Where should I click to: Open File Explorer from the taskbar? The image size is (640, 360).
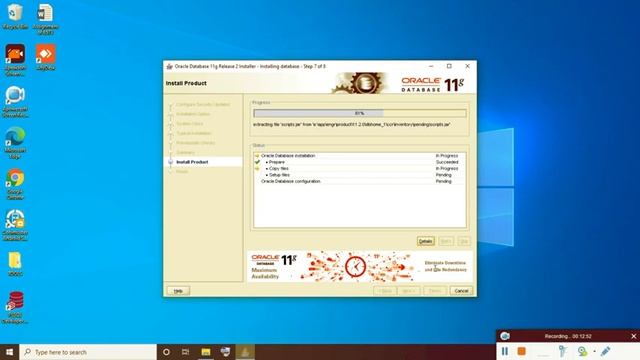point(206,352)
